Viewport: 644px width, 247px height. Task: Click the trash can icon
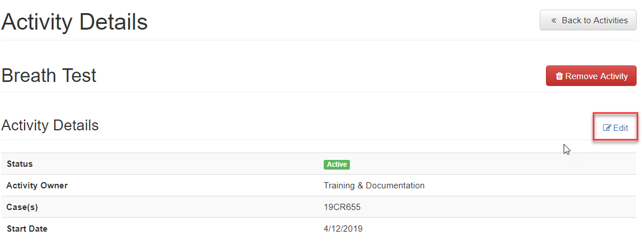559,76
